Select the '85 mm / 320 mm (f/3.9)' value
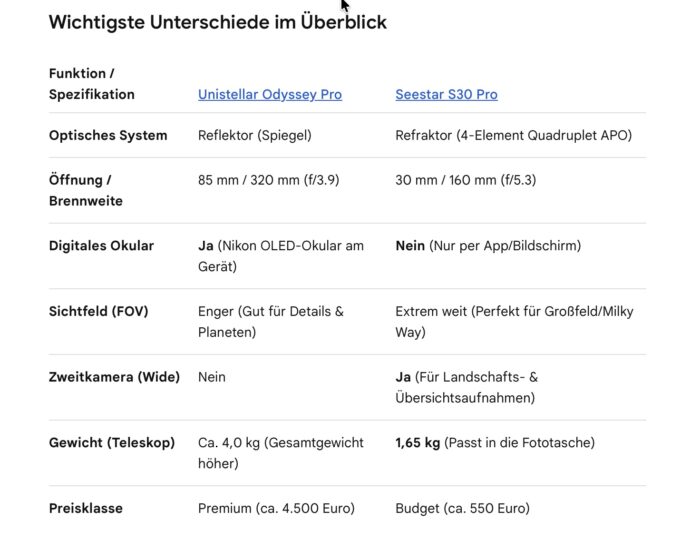This screenshot has width=700, height=550. click(269, 180)
